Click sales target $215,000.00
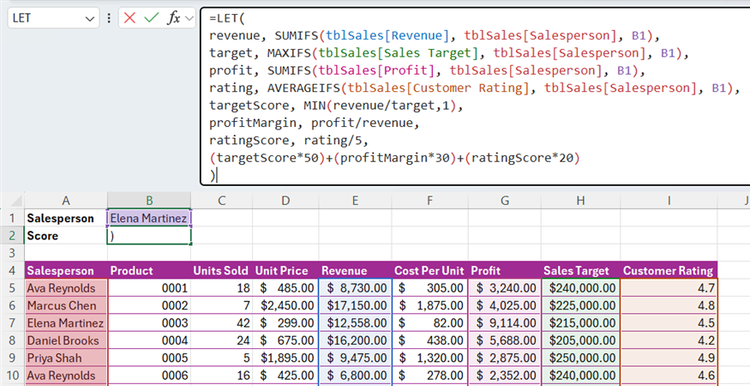The width and height of the screenshot is (750, 386). coord(580,323)
